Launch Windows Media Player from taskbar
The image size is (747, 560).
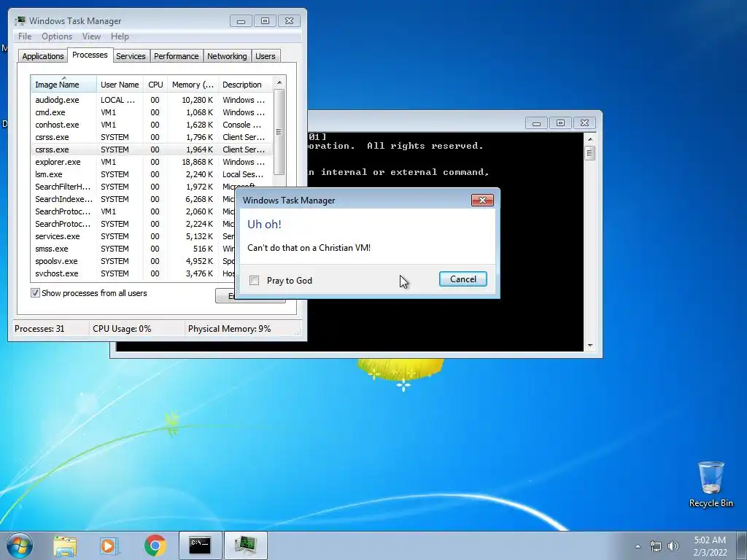pos(109,545)
